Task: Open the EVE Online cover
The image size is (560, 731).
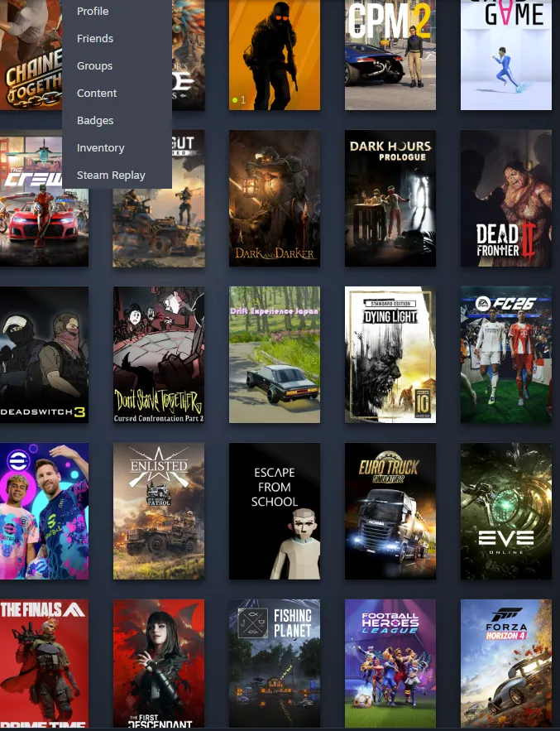Action: (x=506, y=512)
